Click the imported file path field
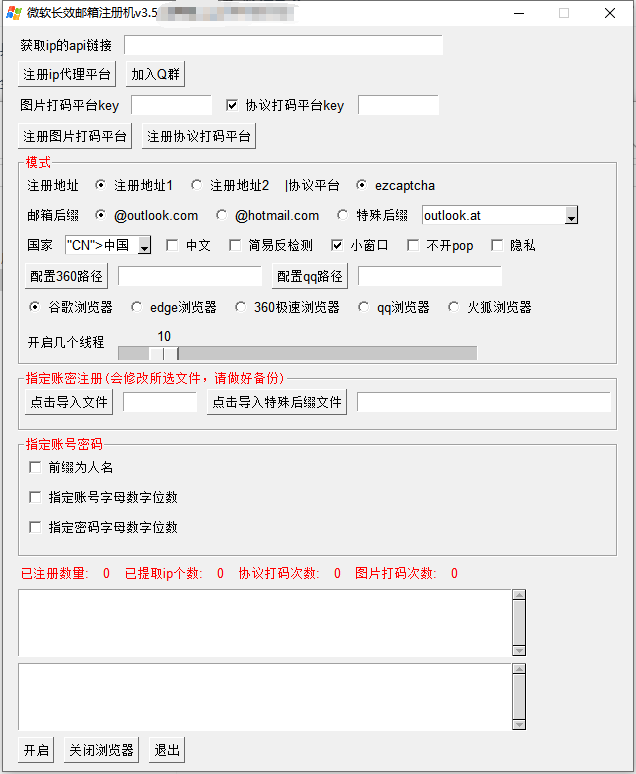636x774 pixels. 160,402
